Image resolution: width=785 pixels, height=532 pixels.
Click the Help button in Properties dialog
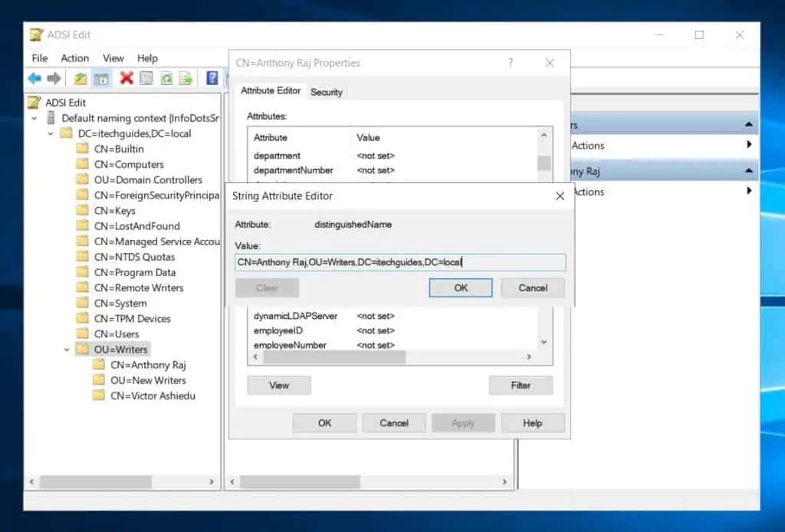[x=533, y=423]
